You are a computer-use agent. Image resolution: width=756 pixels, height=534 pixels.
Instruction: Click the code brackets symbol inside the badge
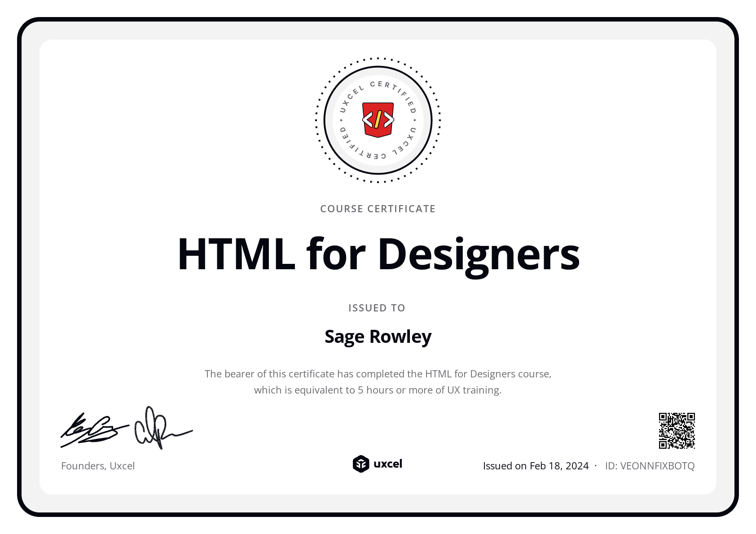point(378,120)
